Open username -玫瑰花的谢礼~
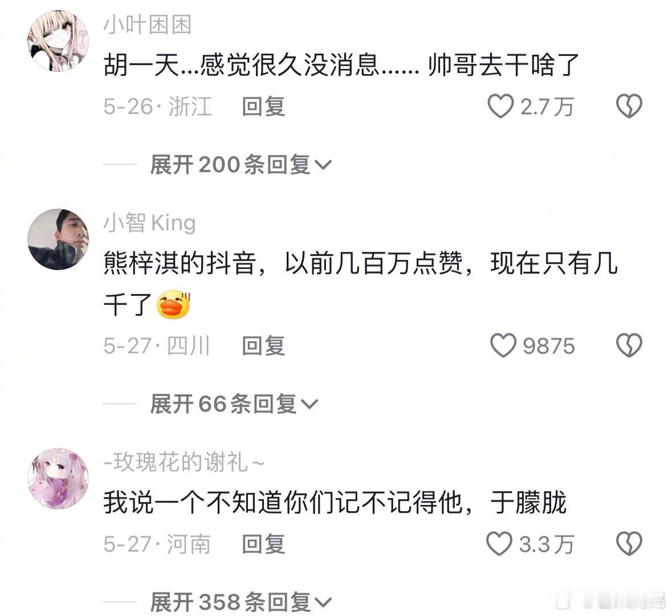The height and width of the screenshot is (616, 672). (184, 463)
